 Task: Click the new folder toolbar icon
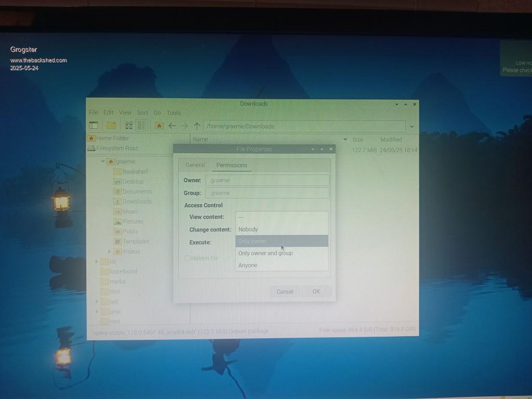point(111,125)
